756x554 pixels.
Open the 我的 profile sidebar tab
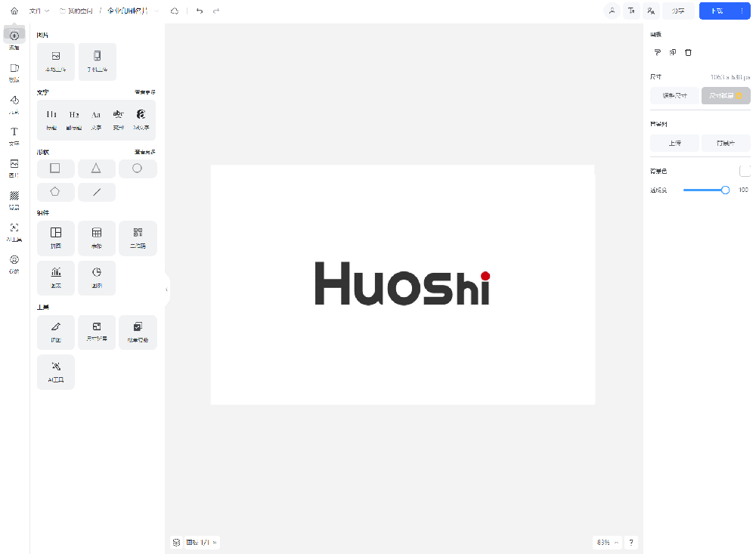tap(14, 264)
